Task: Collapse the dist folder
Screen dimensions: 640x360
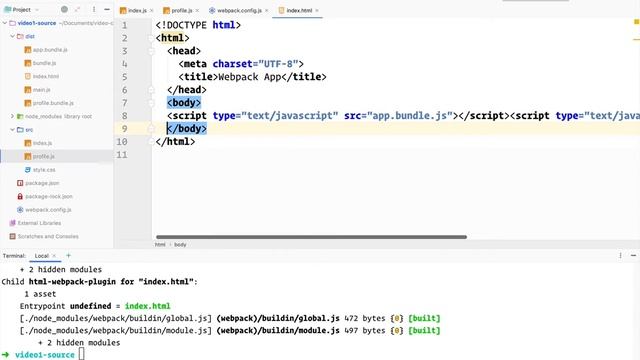Action: tap(12, 36)
